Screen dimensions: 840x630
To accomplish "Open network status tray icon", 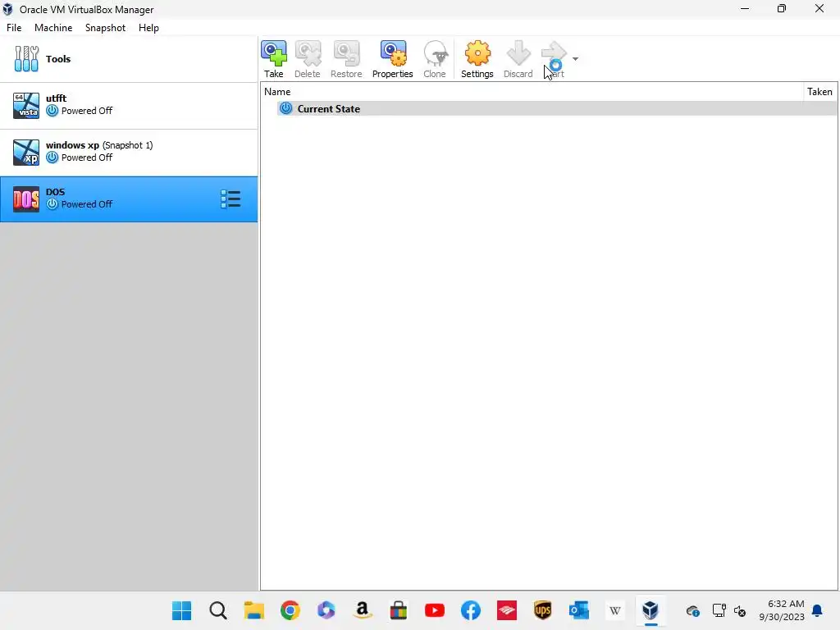I will [719, 610].
